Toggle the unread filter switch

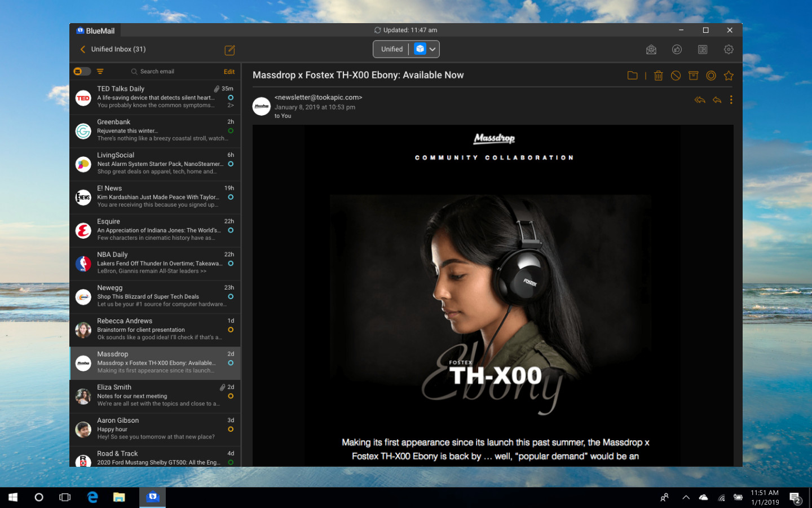(x=82, y=71)
